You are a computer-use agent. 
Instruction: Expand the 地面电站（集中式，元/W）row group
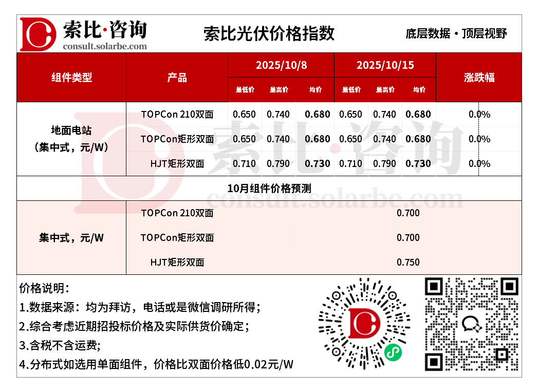pos(71,139)
